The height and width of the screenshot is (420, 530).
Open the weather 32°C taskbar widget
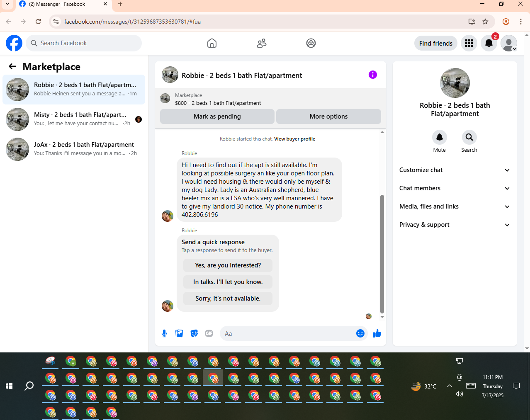423,386
